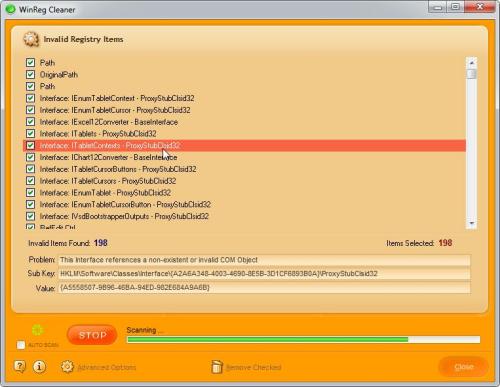This screenshot has width=500, height=387.
Task: Click the Items Selected 198 count
Action: (445, 243)
